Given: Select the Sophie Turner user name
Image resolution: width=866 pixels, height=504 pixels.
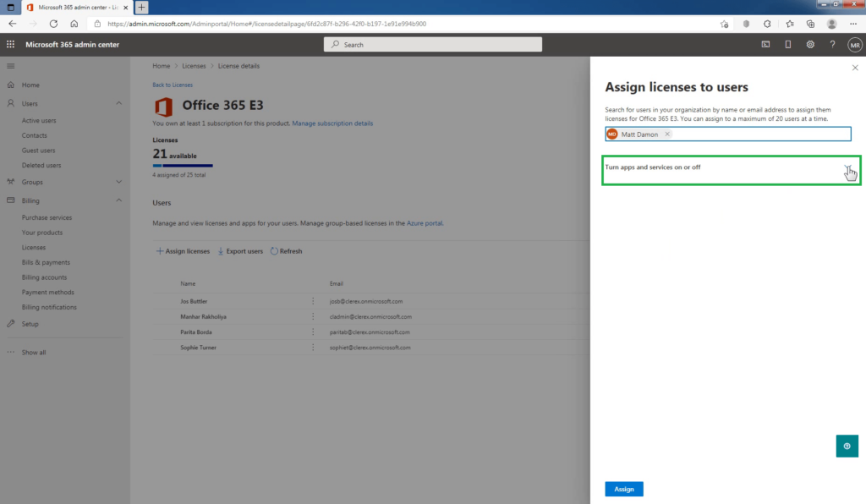Looking at the screenshot, I should [x=198, y=348].
